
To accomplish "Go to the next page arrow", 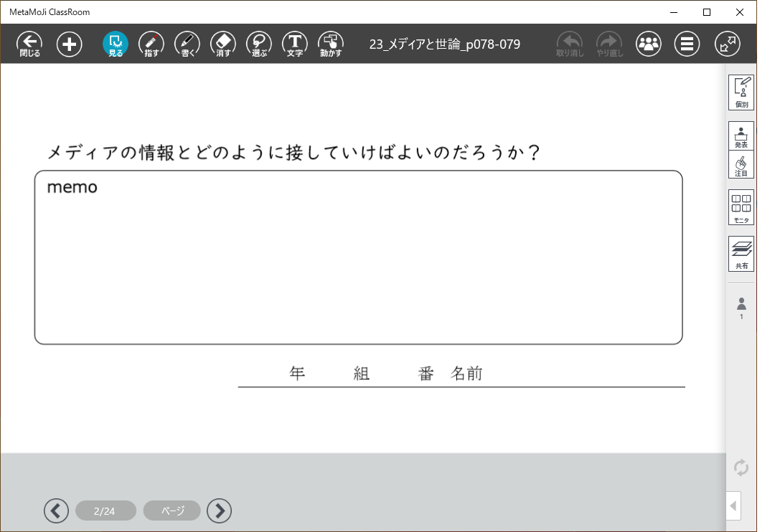I will 219,510.
